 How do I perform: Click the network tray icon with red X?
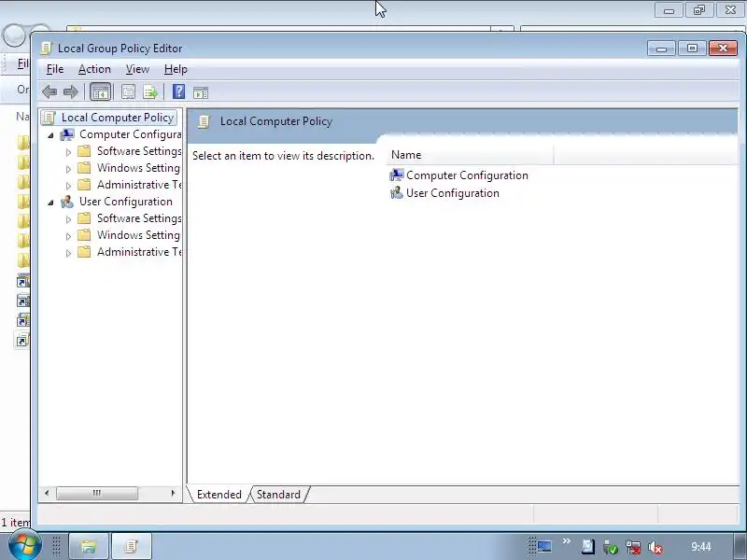tap(633, 547)
